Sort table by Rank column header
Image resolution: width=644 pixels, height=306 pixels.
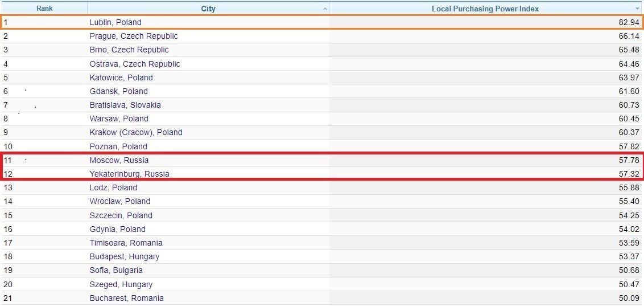[x=44, y=9]
